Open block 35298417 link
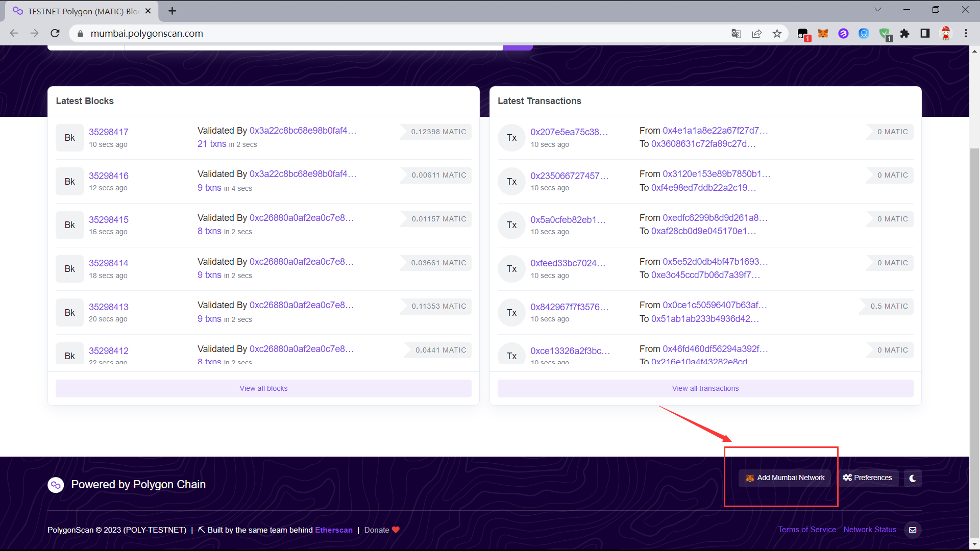The height and width of the screenshot is (551, 980). [108, 132]
